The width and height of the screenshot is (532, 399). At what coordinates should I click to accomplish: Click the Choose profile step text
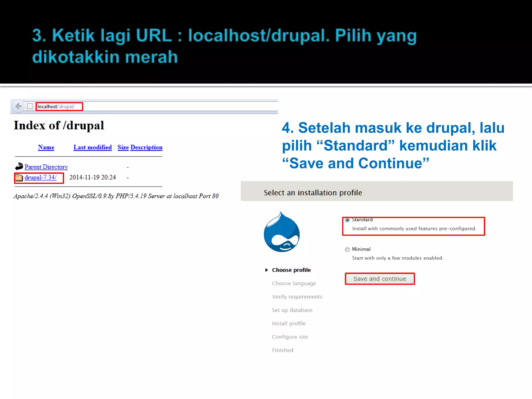pos(291,270)
